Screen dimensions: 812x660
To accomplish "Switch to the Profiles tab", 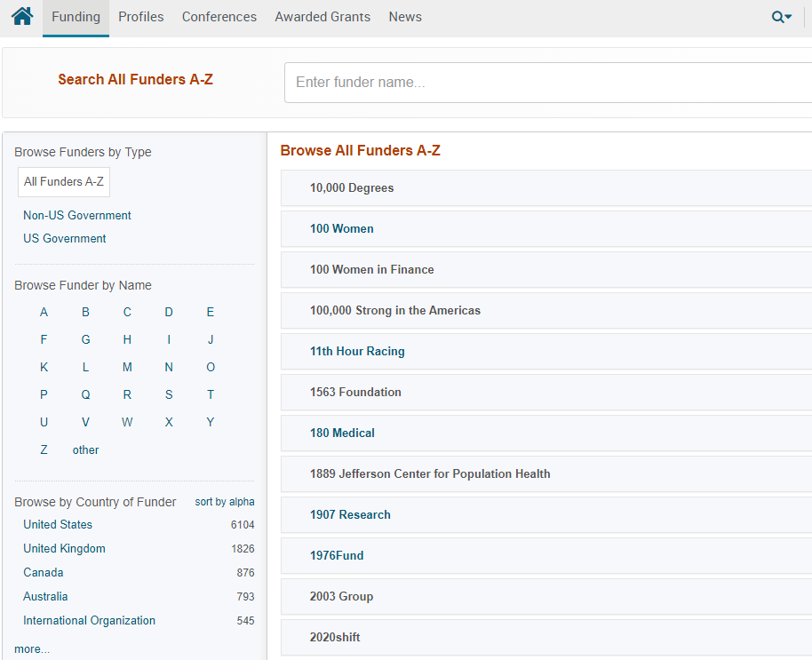I will 140,17.
